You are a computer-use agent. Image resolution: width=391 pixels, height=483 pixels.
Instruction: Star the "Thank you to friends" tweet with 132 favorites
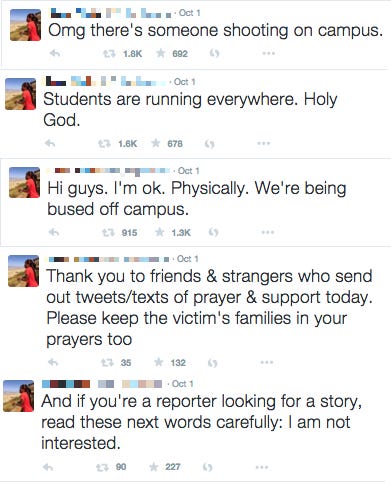[x=159, y=362]
